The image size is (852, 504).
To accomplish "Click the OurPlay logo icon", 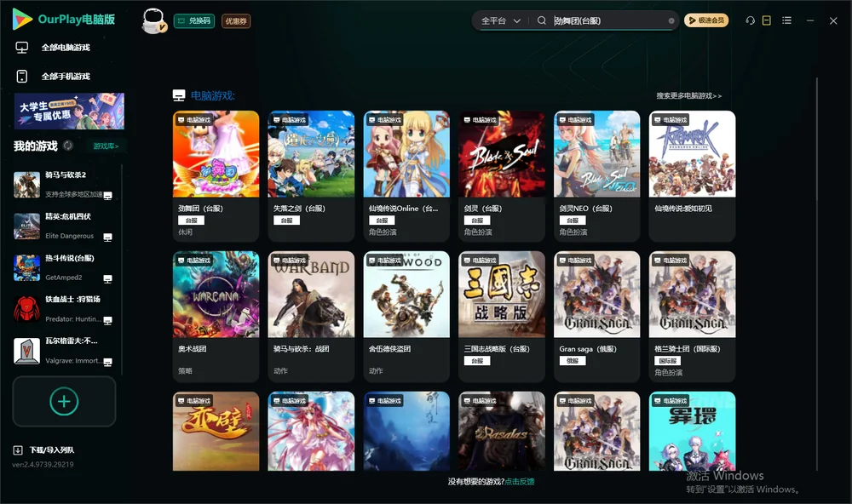I will [22, 20].
